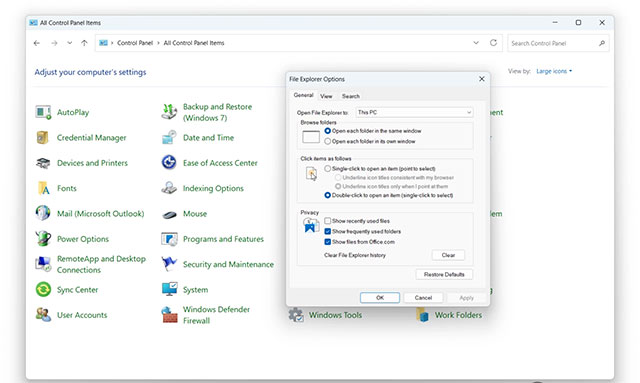This screenshot has height=383, width=640.
Task: Open Security and Maintenance flag icon
Action: (169, 264)
